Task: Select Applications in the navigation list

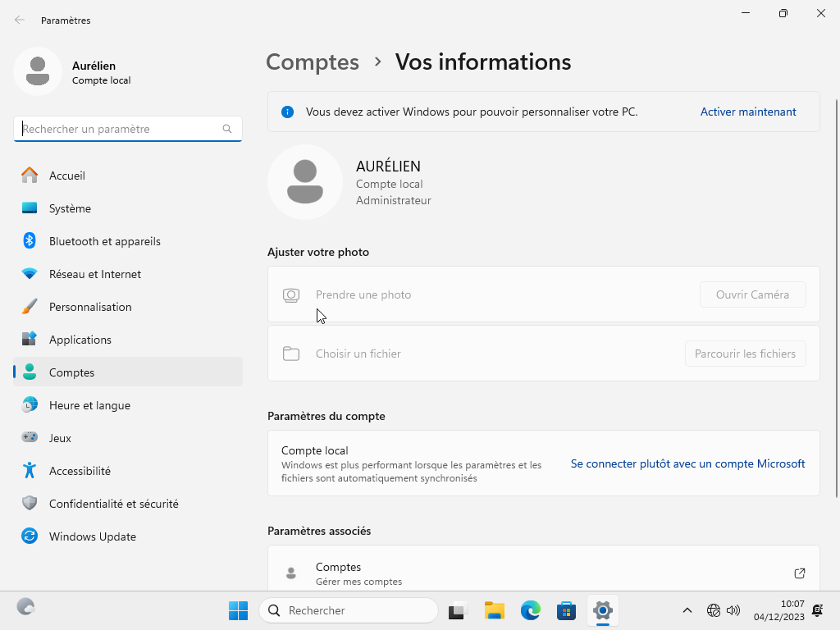Action: [127, 340]
